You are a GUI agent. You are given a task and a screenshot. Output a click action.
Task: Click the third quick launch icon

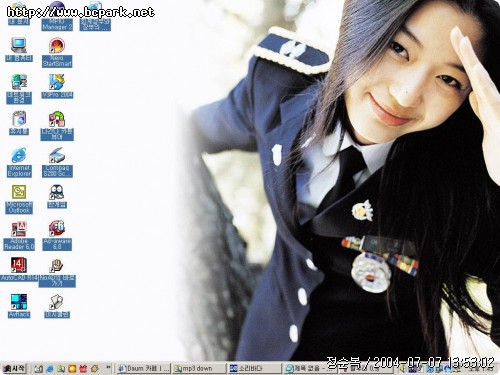[x=61, y=369]
